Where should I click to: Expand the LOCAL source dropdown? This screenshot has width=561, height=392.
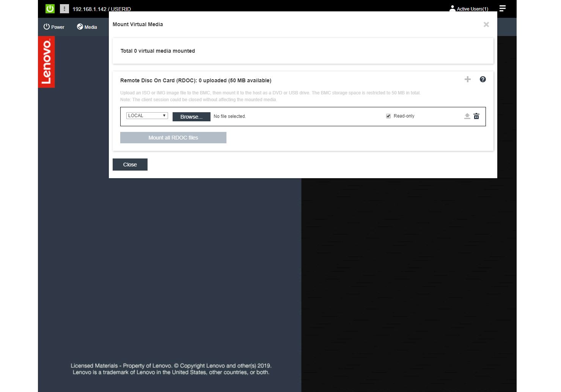point(147,116)
